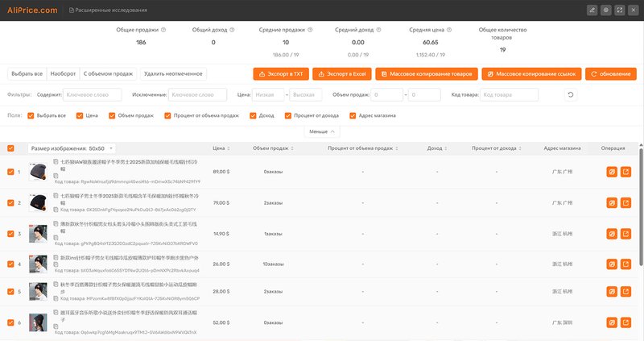Screen dimensions: 644x341
Task: Click the обновление refresh button
Action: 611,74
